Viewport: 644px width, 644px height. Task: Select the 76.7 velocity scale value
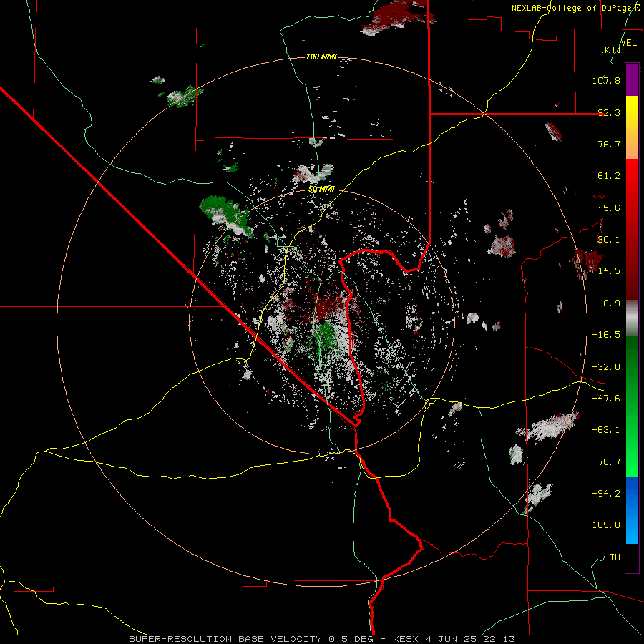(609, 144)
